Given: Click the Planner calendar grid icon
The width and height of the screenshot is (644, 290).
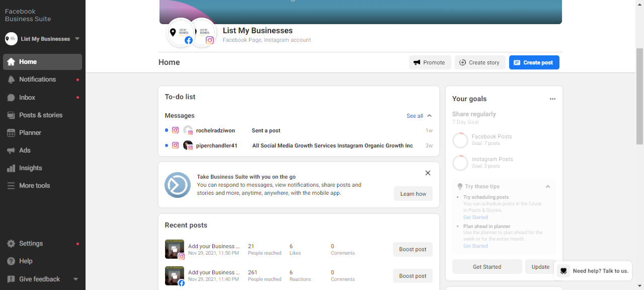Looking at the screenshot, I should tap(11, 133).
